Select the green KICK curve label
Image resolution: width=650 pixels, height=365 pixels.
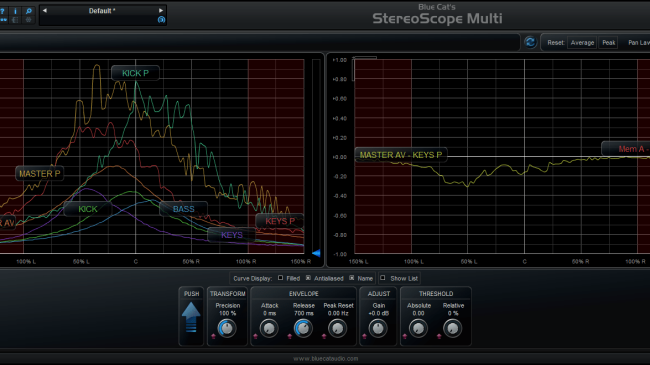click(x=88, y=209)
